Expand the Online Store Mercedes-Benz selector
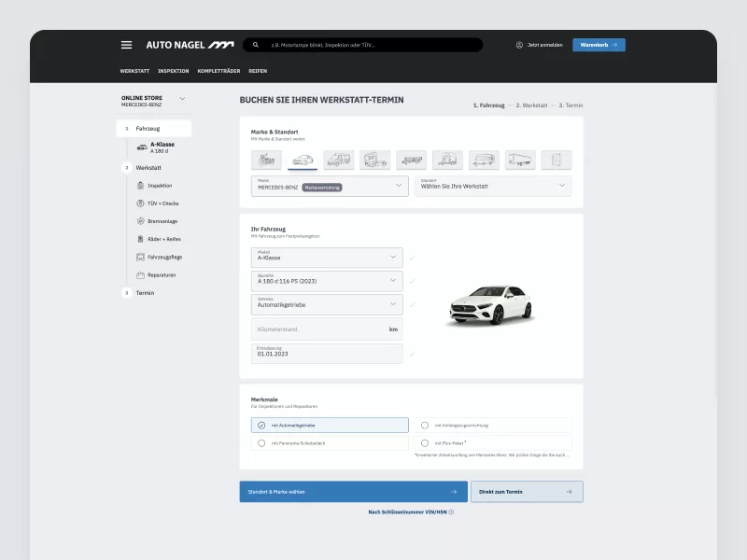Viewport: 747px width, 560px height. pos(153,101)
